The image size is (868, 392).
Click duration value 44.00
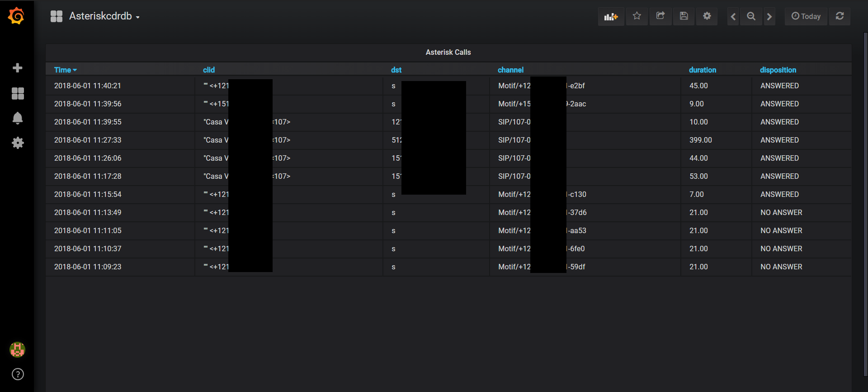(698, 158)
